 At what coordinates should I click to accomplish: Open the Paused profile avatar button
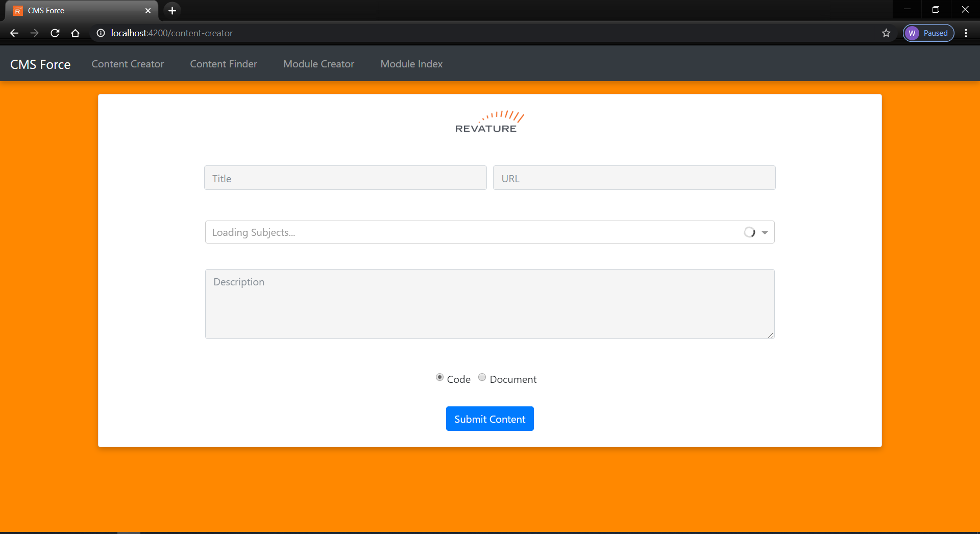pyautogui.click(x=928, y=33)
